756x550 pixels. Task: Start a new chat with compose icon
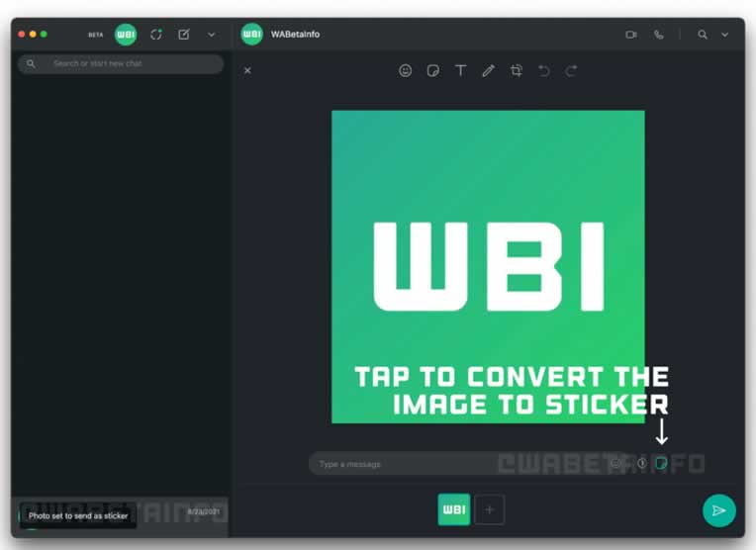coord(184,35)
